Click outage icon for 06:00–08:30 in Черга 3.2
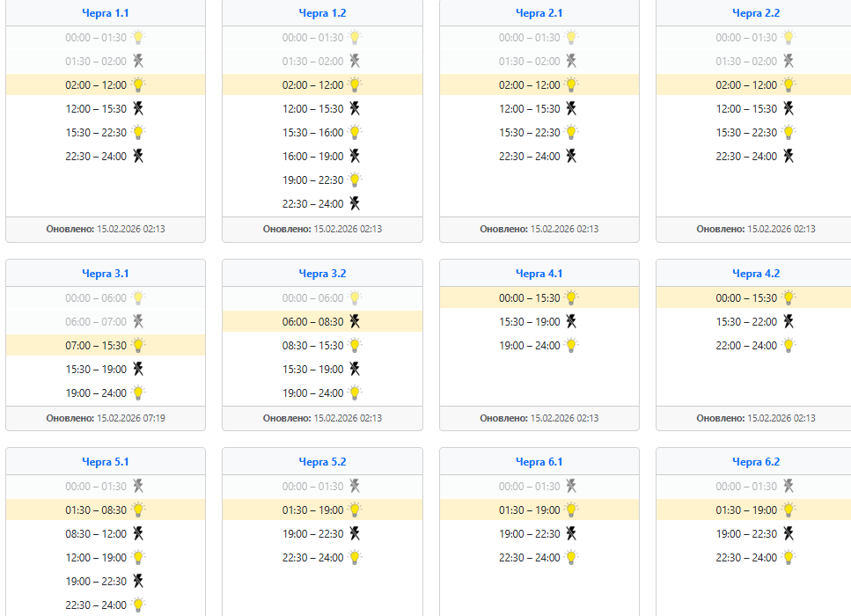Image resolution: width=851 pixels, height=616 pixels. click(355, 322)
